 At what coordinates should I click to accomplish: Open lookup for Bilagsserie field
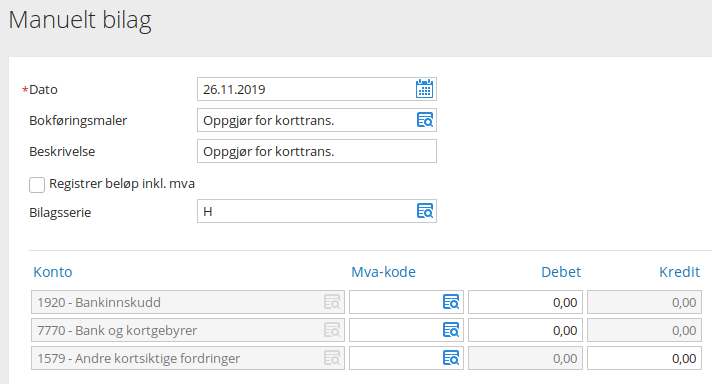[425, 211]
